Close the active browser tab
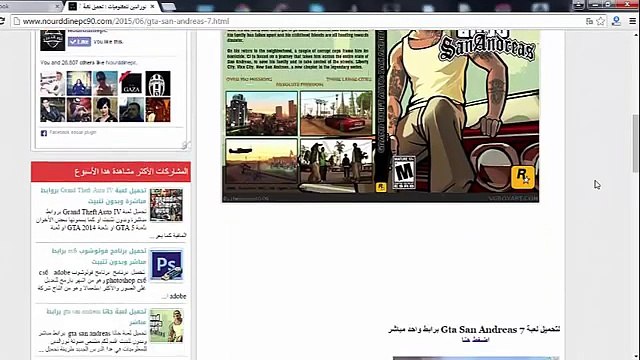The width and height of the screenshot is (640, 360). [152, 7]
